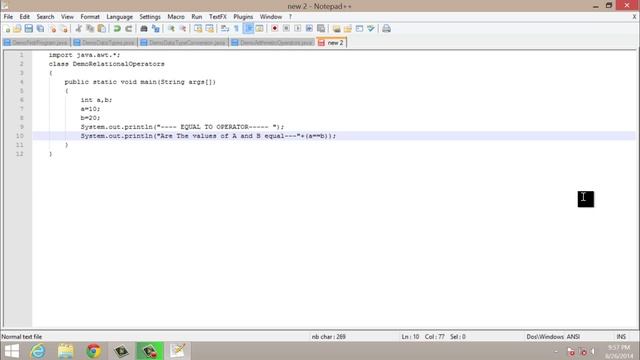Screen dimensions: 640x360
Task: Click line number 10 in margin
Action: (20, 136)
